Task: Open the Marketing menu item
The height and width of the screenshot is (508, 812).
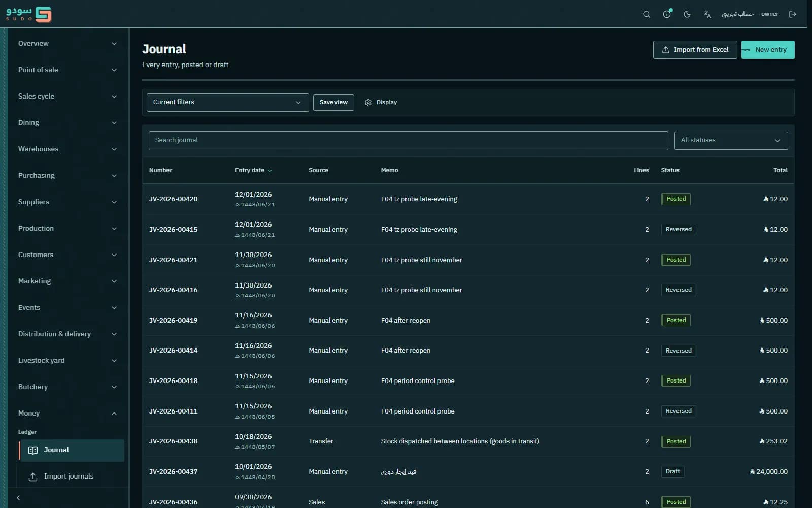Action: pos(67,281)
